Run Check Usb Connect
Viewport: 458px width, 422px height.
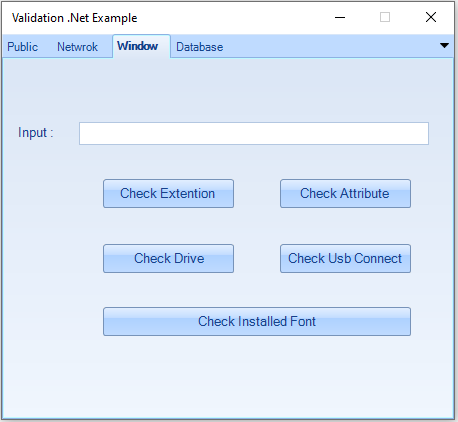pyautogui.click(x=345, y=259)
